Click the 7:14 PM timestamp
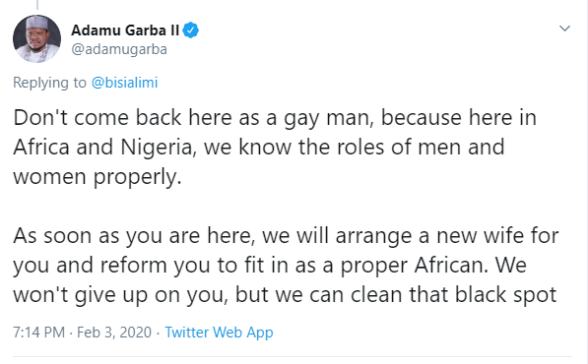 (x=39, y=333)
